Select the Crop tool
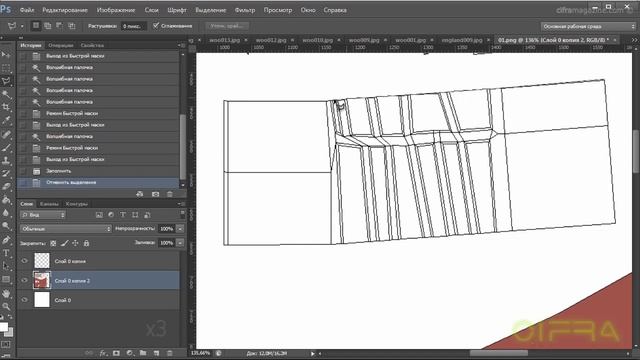 point(6,107)
